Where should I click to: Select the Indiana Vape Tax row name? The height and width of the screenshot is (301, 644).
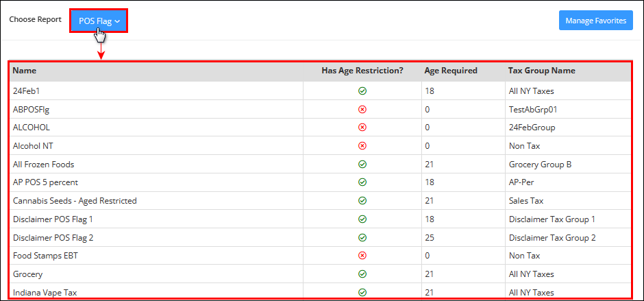point(45,293)
